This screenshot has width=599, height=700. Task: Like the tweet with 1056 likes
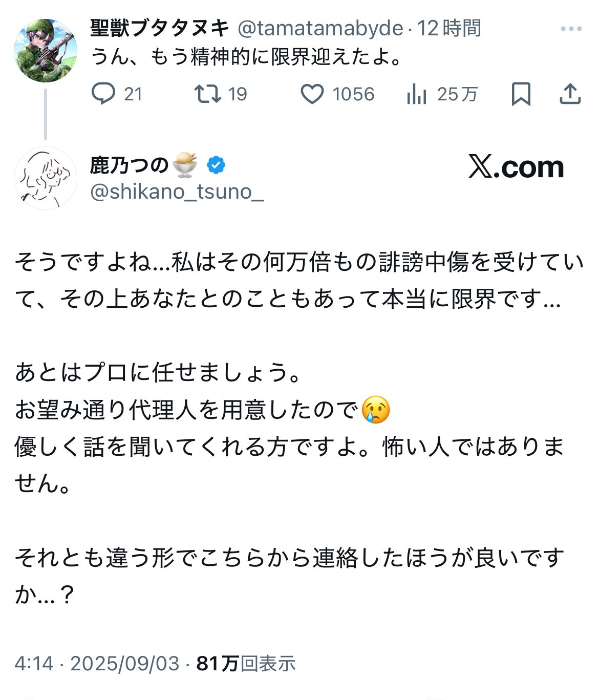tap(312, 94)
